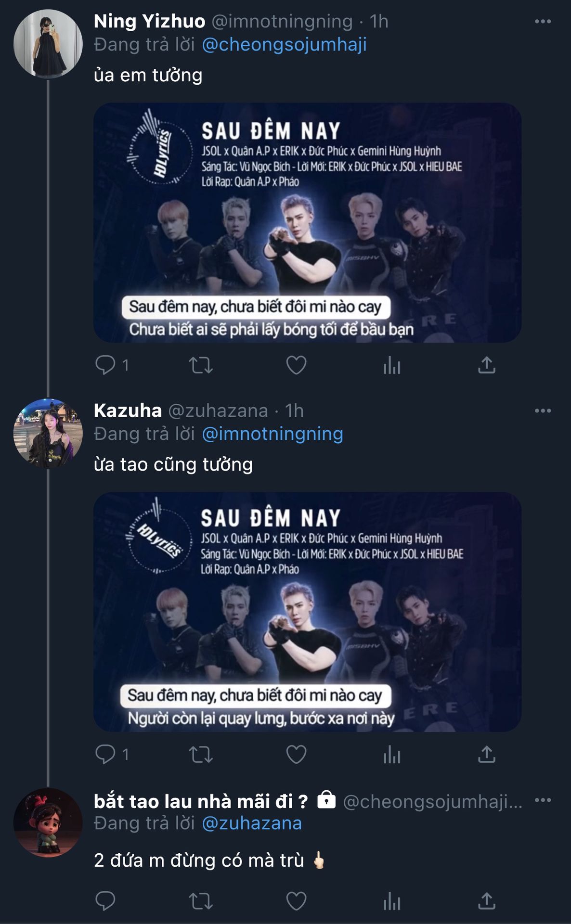This screenshot has height=924, width=571.
Task: Open the image in Ning Yizhuo's tweet
Action: point(307,222)
